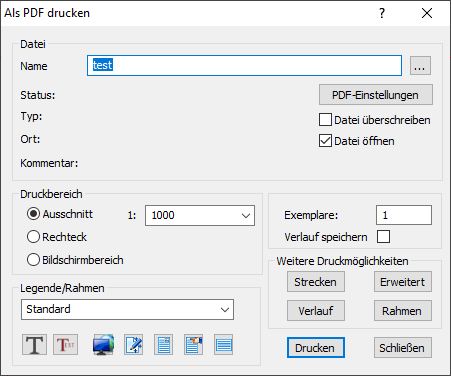Expand the 1:1000 scale dropdown
The height and width of the screenshot is (376, 451).
pyautogui.click(x=200, y=215)
